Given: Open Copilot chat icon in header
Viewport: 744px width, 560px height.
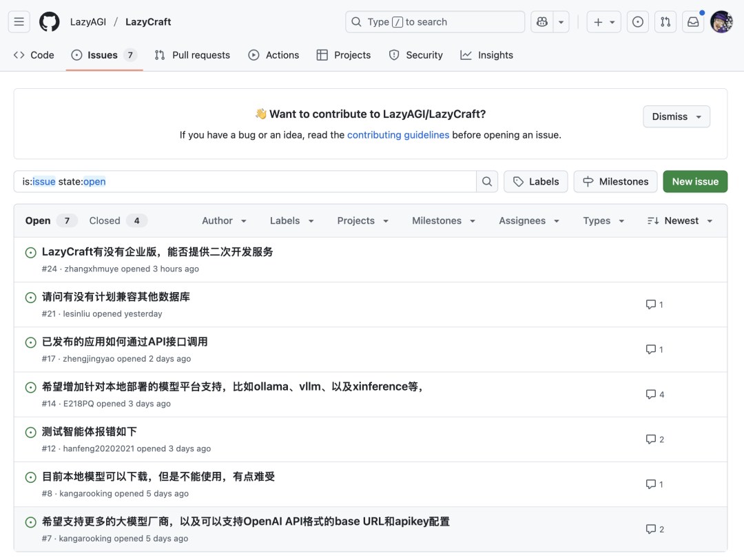Looking at the screenshot, I should 543,22.
